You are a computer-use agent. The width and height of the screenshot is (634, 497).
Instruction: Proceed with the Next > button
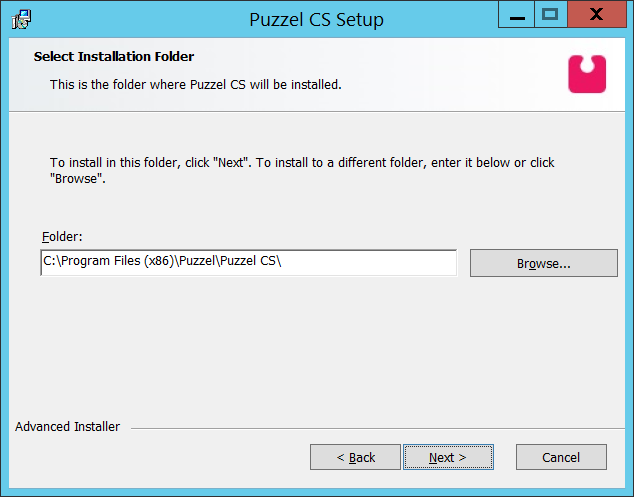point(448,457)
